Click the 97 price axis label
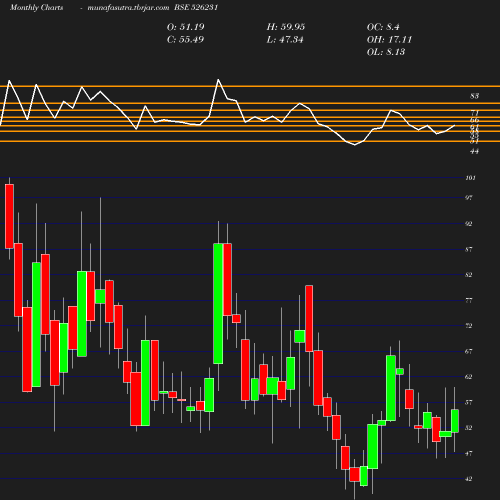 [x=469, y=198]
